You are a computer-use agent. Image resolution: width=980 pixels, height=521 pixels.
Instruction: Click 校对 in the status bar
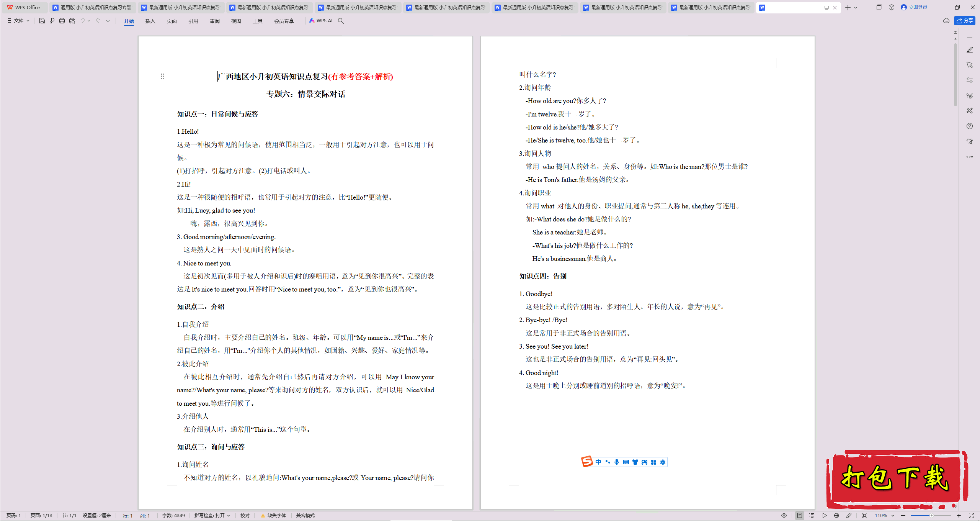click(x=245, y=516)
